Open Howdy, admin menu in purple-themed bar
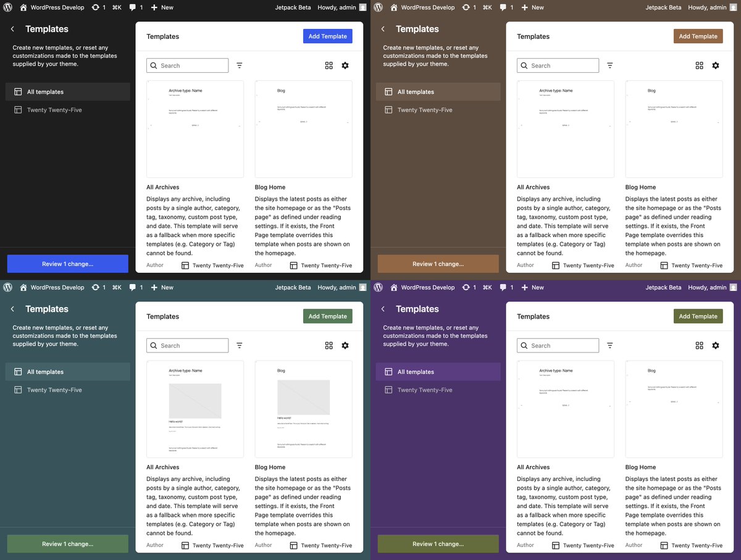741x560 pixels. pyautogui.click(x=713, y=287)
